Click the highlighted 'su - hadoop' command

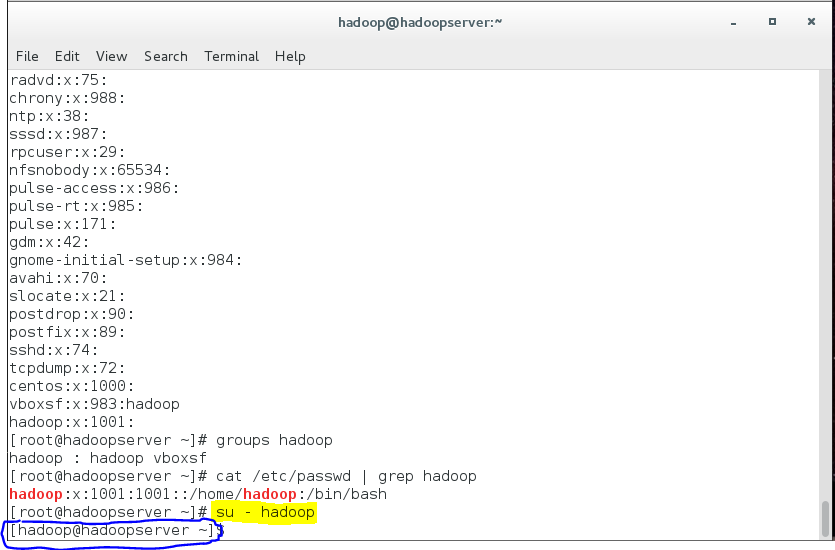(x=265, y=512)
